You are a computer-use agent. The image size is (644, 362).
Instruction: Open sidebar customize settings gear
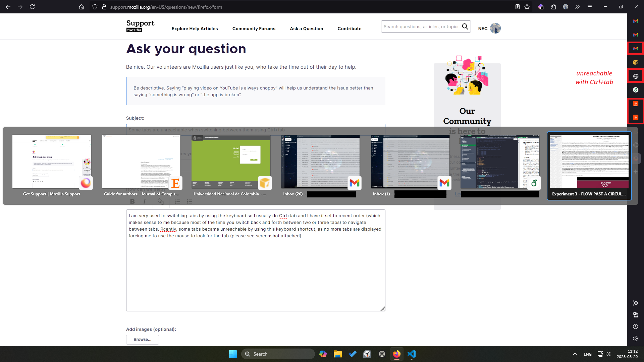coord(636,339)
